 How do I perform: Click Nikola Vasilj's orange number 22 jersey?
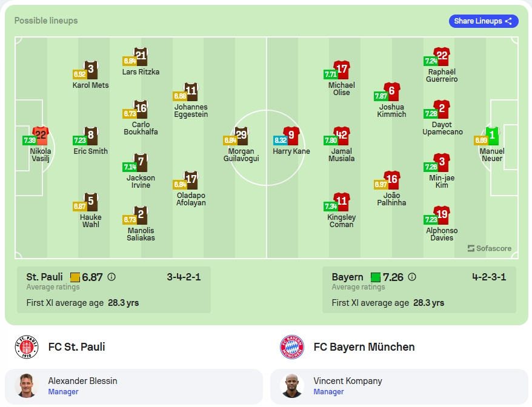pos(41,136)
